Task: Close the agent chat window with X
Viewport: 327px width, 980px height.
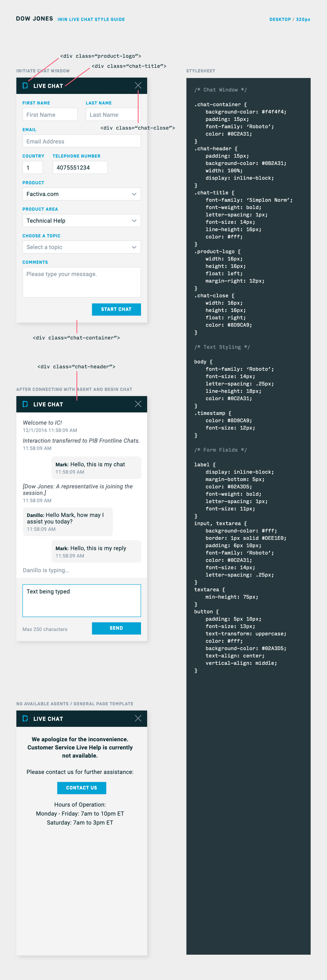Action: click(138, 404)
